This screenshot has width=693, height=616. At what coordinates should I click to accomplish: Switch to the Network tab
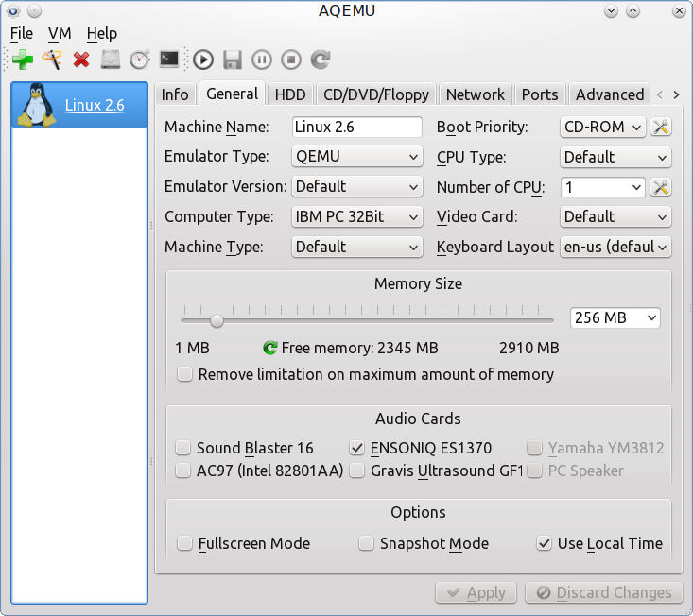coord(476,94)
